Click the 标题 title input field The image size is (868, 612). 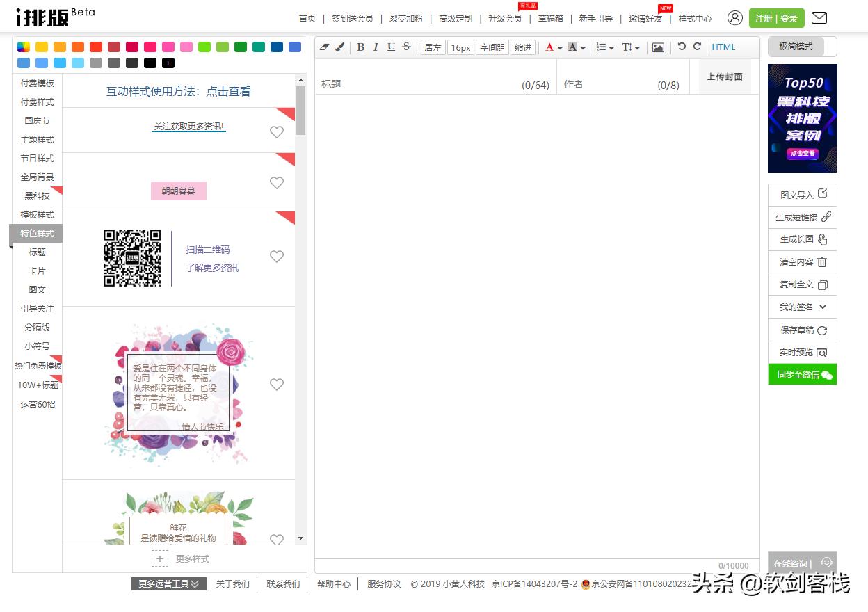[x=417, y=84]
